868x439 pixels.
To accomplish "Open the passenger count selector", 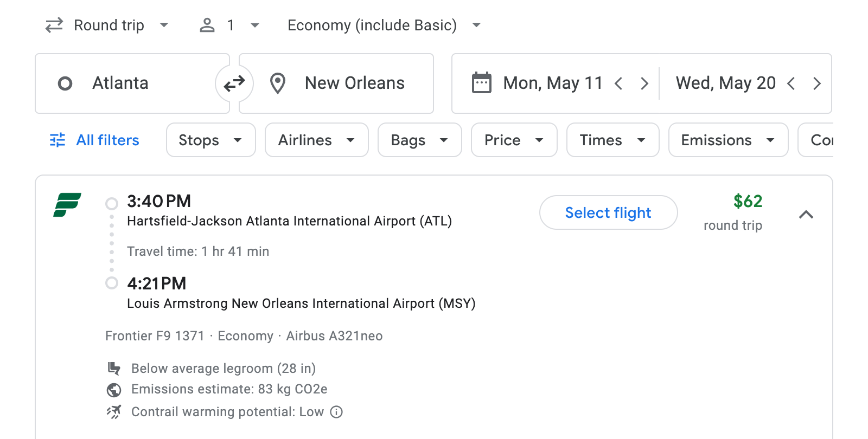I will pyautogui.click(x=229, y=25).
